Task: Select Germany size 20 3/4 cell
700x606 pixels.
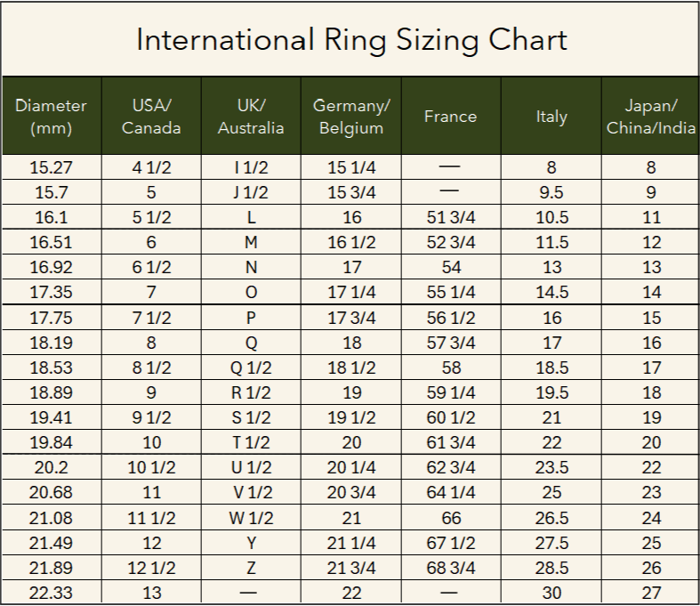Action: pyautogui.click(x=351, y=493)
